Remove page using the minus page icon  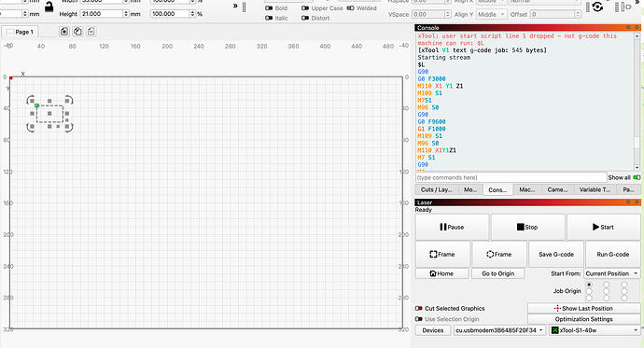click(x=91, y=32)
